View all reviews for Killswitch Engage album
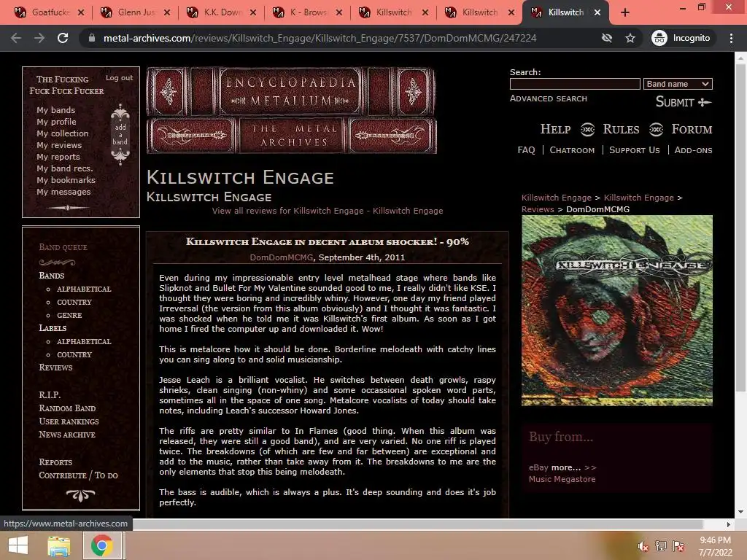Screen dimensions: 747x560 pos(328,211)
